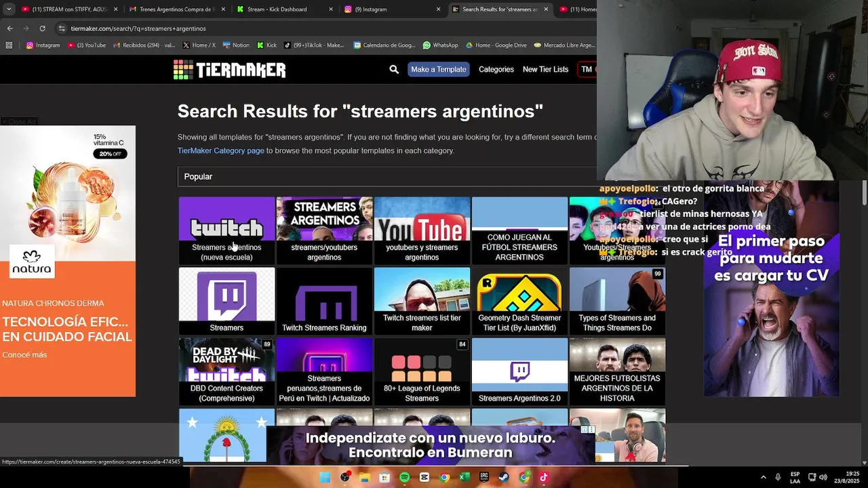Open the Home / X bookmark

pos(199,45)
